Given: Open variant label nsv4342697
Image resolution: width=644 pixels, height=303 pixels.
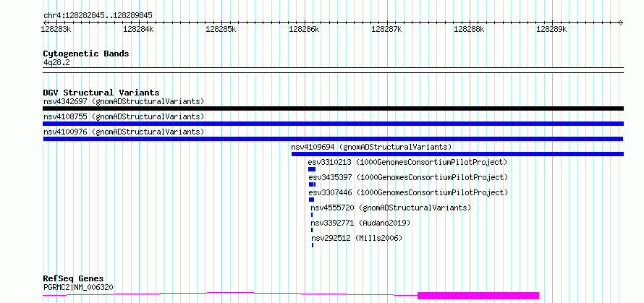Looking at the screenshot, I should (x=124, y=101).
